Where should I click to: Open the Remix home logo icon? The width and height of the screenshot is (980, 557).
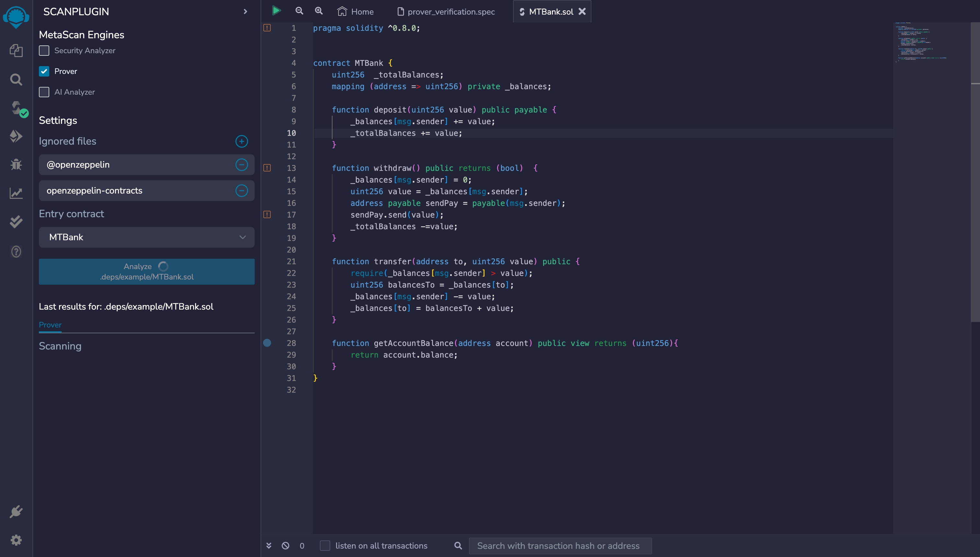[16, 17]
